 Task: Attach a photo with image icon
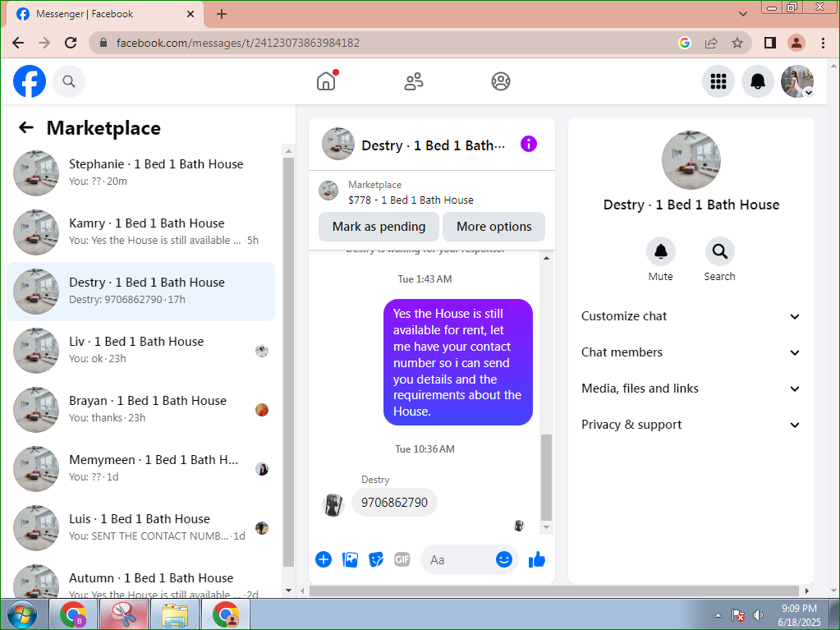coord(350,560)
